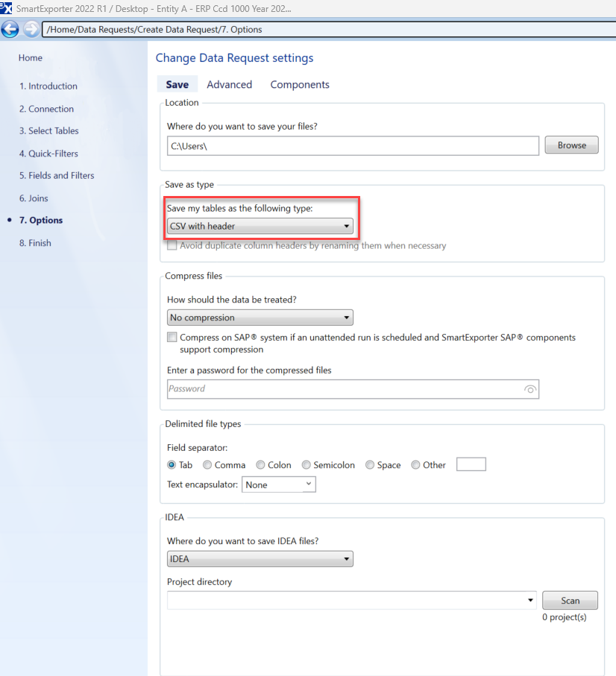Click the back navigation arrow icon
The height and width of the screenshot is (676, 616).
pyautogui.click(x=10, y=30)
